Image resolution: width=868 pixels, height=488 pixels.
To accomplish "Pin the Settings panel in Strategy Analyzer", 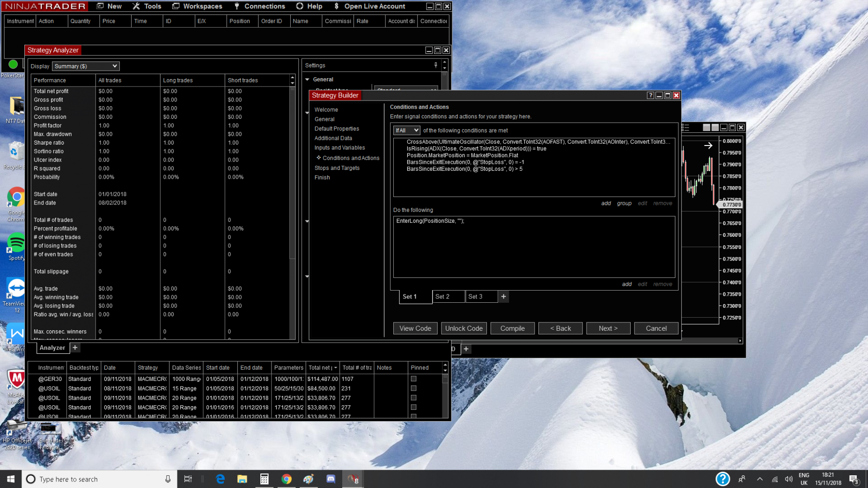I will [436, 66].
